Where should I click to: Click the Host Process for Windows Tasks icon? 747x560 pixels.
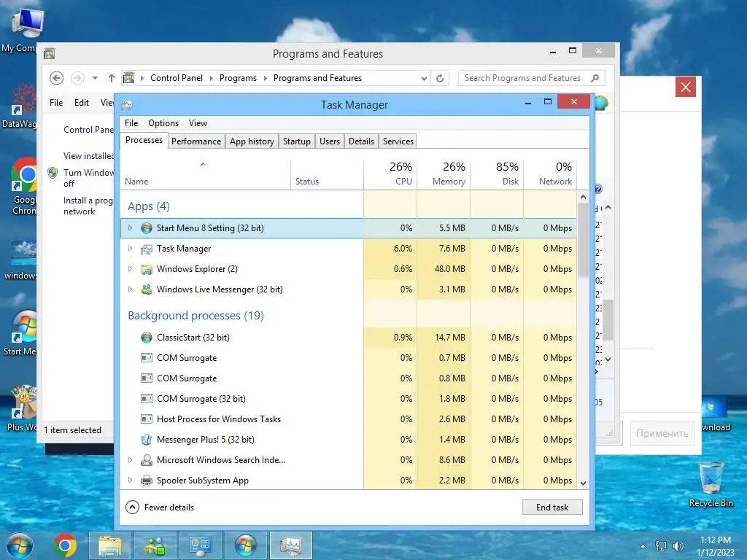pos(146,419)
